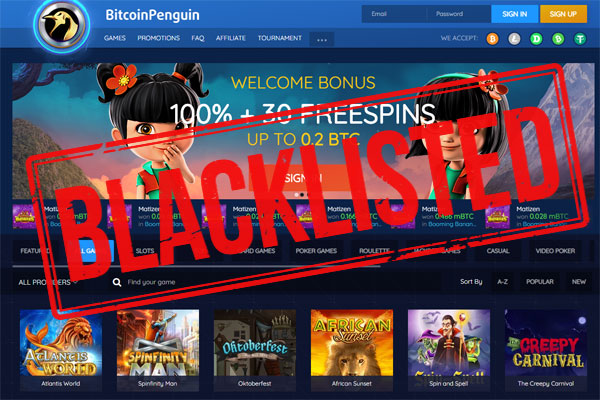This screenshot has width=600, height=400.
Task: Open the African Sunset game thumbnail
Action: tap(352, 349)
